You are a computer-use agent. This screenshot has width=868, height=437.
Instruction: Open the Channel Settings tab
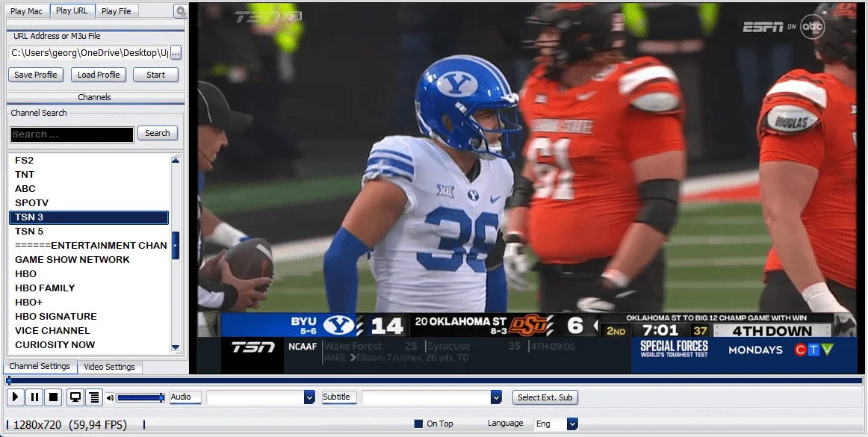(40, 366)
